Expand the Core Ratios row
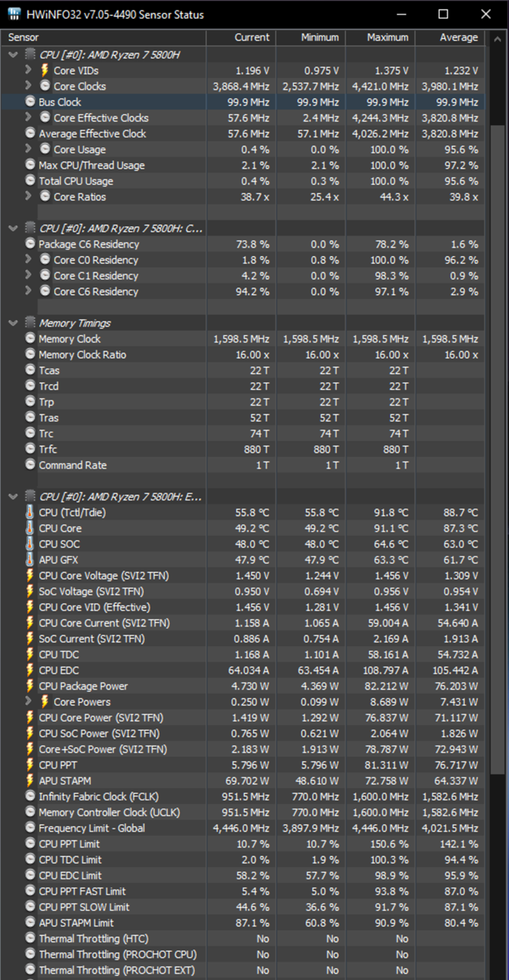This screenshot has height=980, width=509. point(28,196)
